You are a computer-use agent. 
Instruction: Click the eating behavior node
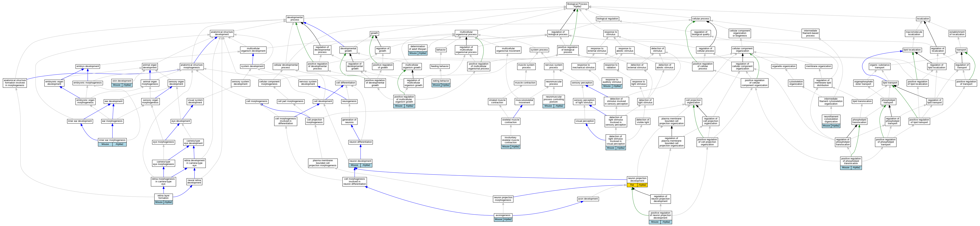[441, 81]
